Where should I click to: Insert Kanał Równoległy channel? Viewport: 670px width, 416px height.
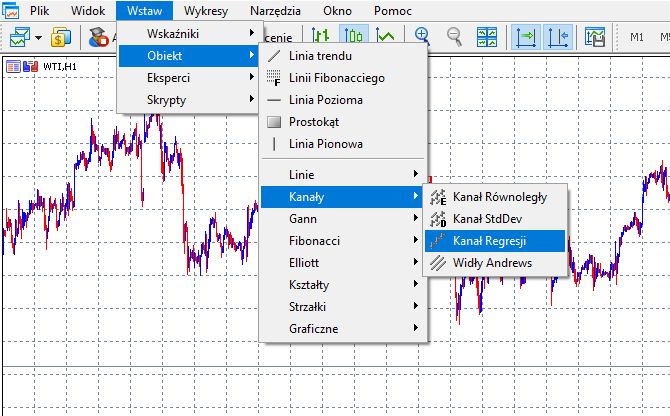495,197
